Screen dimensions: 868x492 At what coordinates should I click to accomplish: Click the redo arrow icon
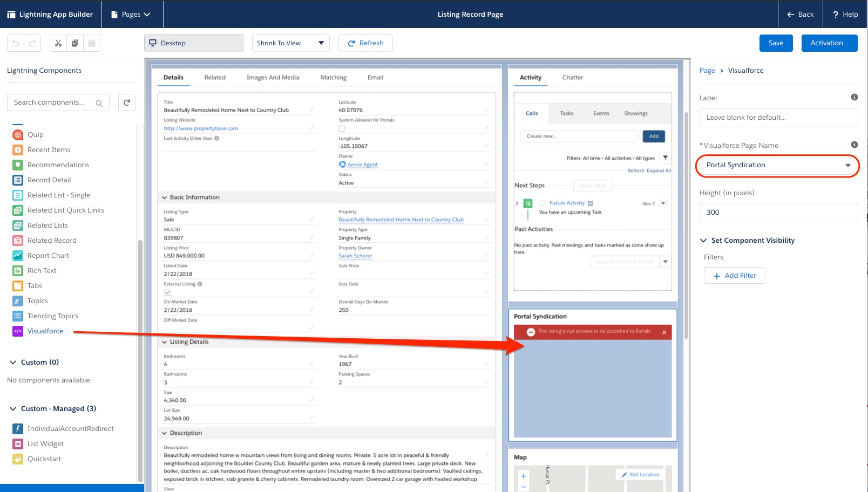coord(32,43)
